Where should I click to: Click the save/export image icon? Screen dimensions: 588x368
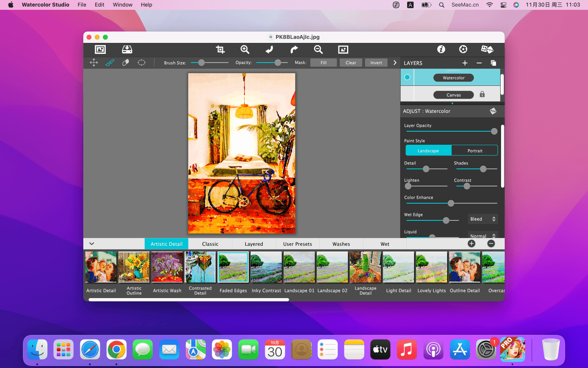[x=127, y=49]
